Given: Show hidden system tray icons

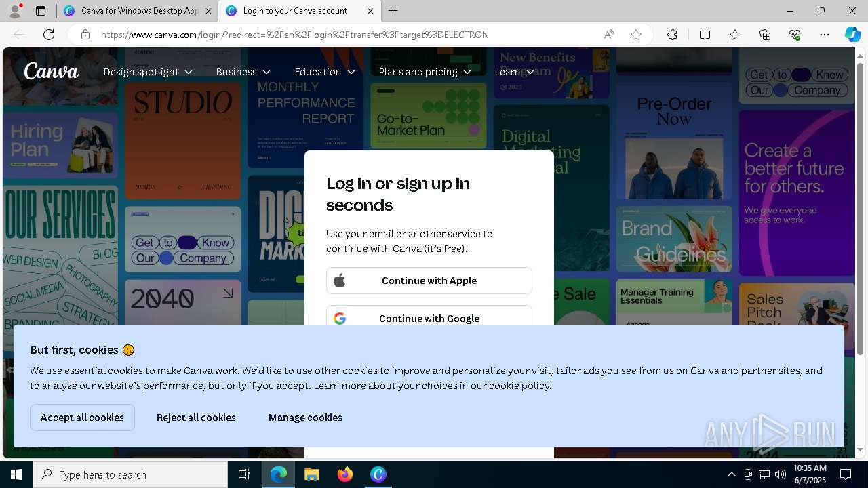Looking at the screenshot, I should click(731, 474).
